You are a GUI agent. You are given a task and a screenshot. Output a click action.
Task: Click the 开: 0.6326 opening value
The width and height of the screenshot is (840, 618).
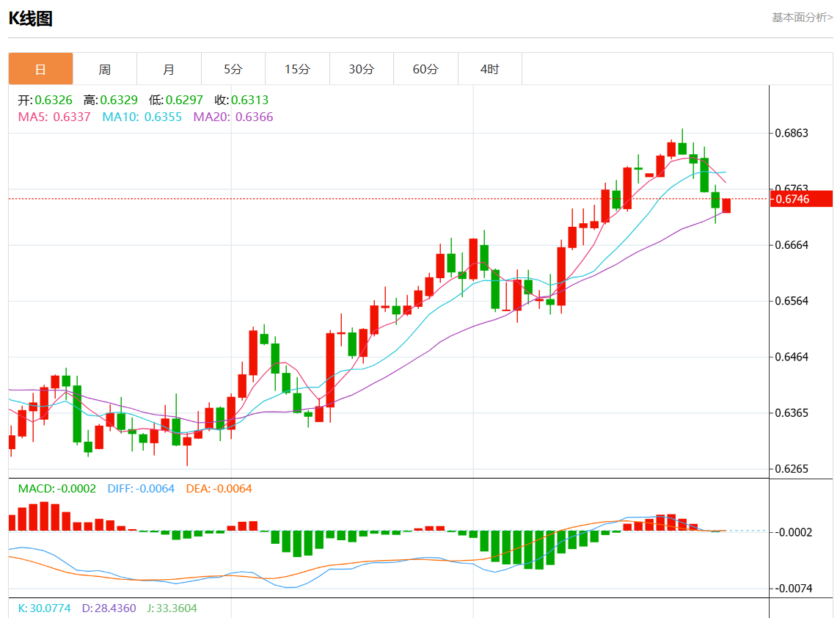(45, 101)
